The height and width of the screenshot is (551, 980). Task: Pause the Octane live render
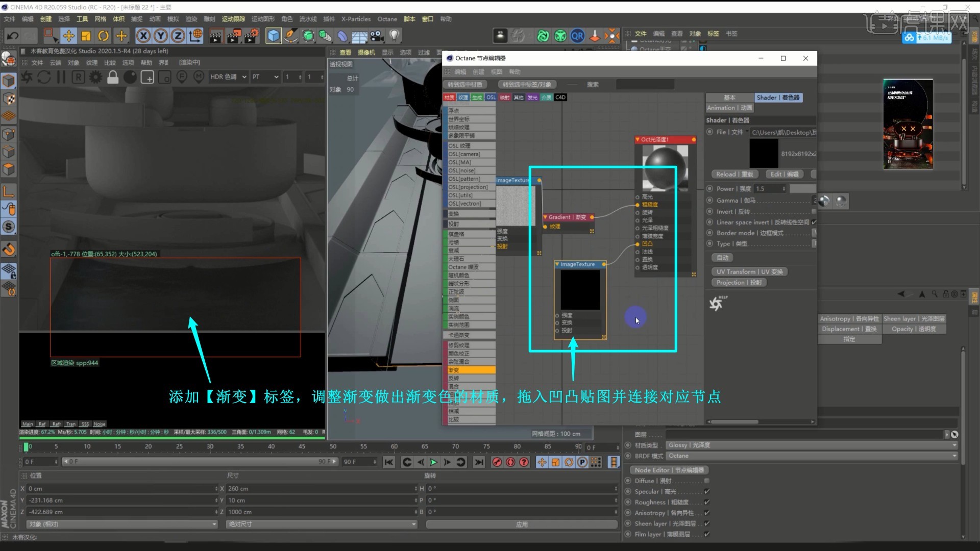pyautogui.click(x=61, y=77)
